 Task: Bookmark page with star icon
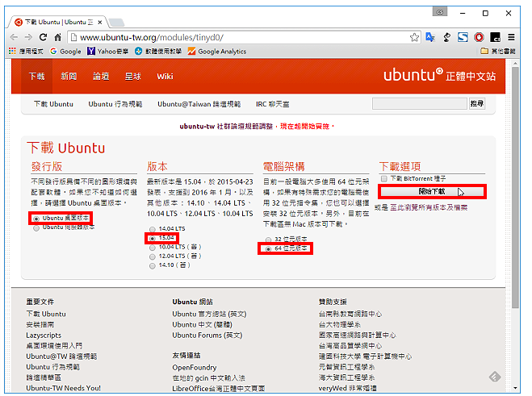tap(414, 37)
